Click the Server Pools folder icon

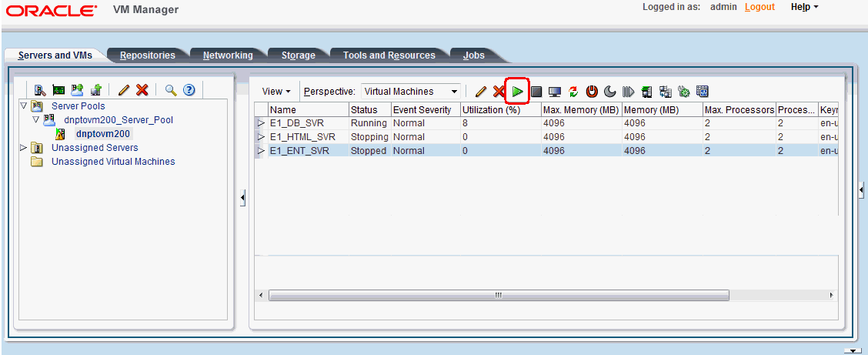point(36,105)
